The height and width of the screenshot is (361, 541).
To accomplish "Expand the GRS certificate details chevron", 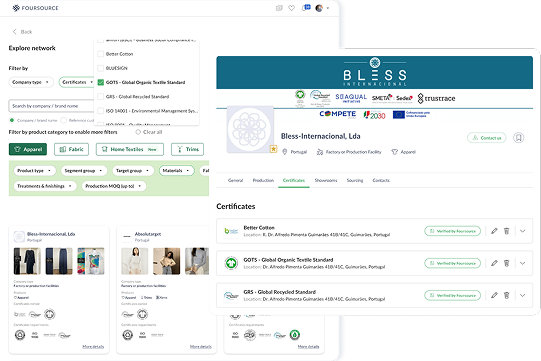I will point(522,295).
